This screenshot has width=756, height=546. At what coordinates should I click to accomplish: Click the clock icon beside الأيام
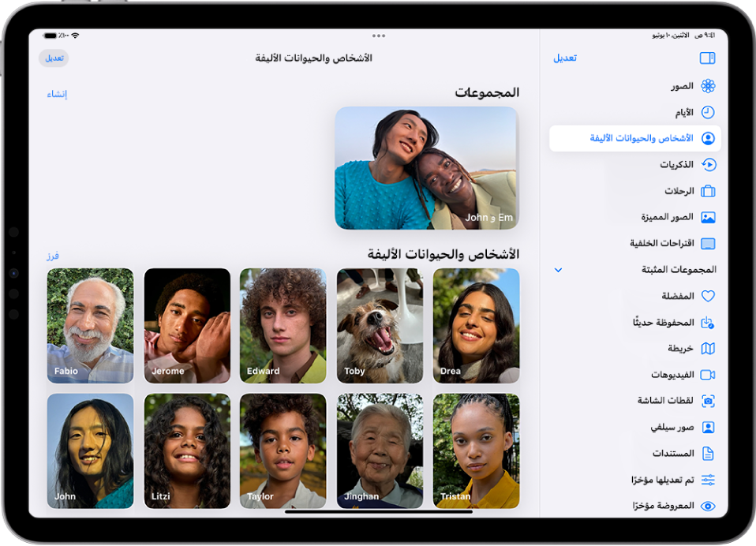click(708, 112)
